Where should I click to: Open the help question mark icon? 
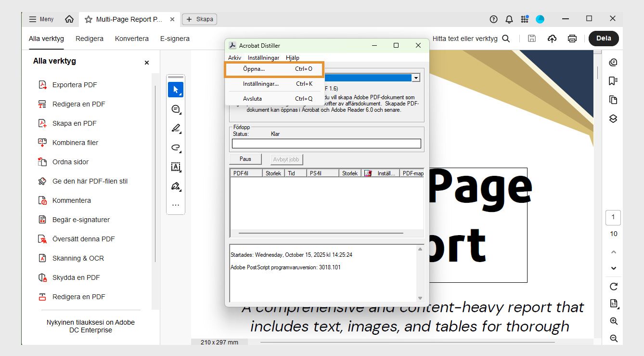coord(493,19)
